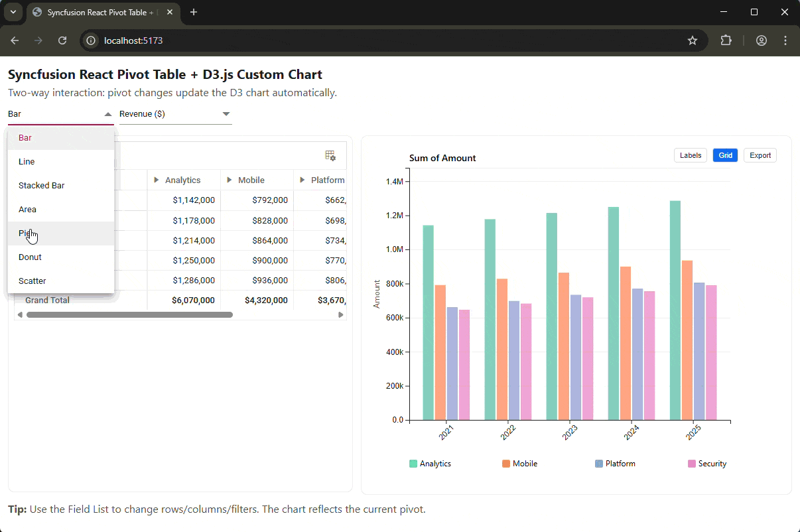The width and height of the screenshot is (800, 532).
Task: Open Chrome's three-dot menu icon
Action: pyautogui.click(x=785, y=40)
